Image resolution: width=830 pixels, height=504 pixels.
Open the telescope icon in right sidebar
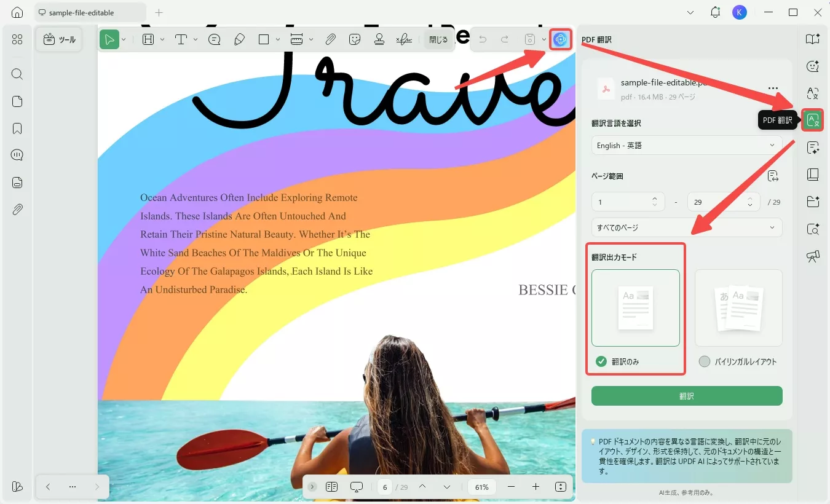(x=813, y=256)
